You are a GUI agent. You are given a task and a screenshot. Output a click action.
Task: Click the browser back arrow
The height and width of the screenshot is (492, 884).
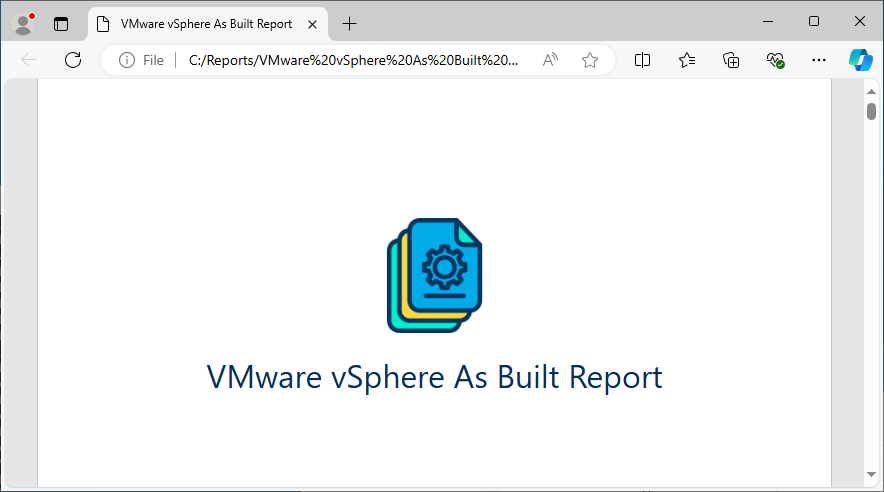29,60
